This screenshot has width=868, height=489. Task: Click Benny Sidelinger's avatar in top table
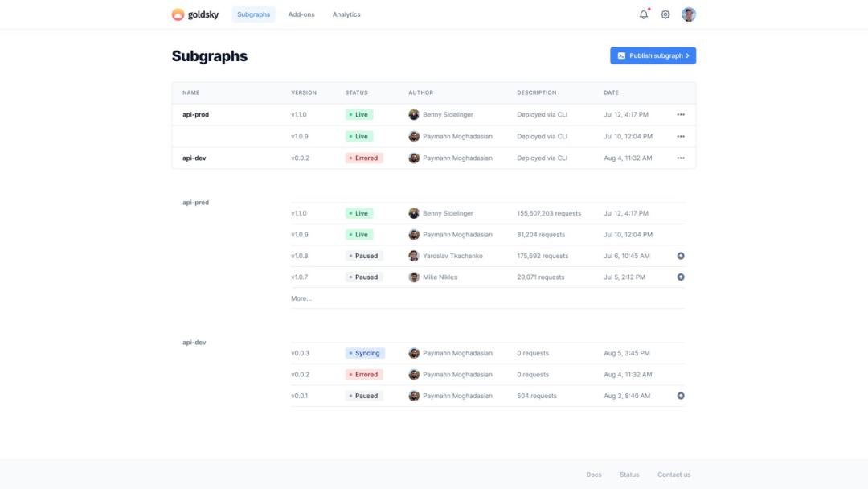pos(414,115)
